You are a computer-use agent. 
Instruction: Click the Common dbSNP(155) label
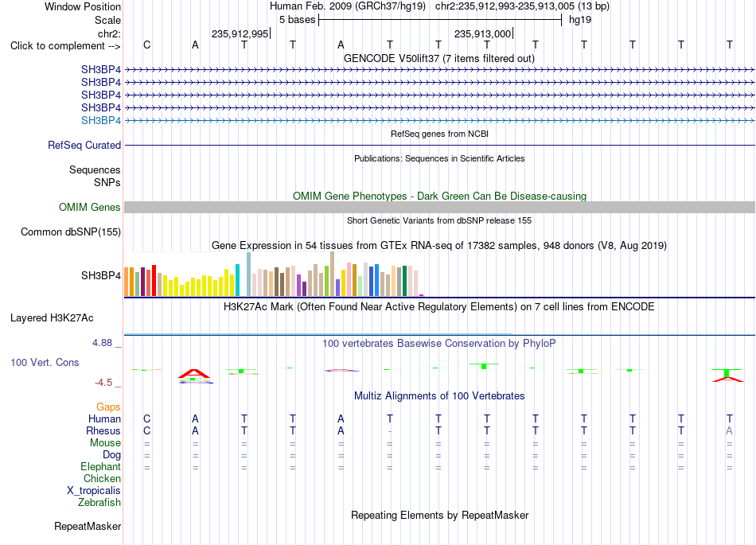coord(70,232)
